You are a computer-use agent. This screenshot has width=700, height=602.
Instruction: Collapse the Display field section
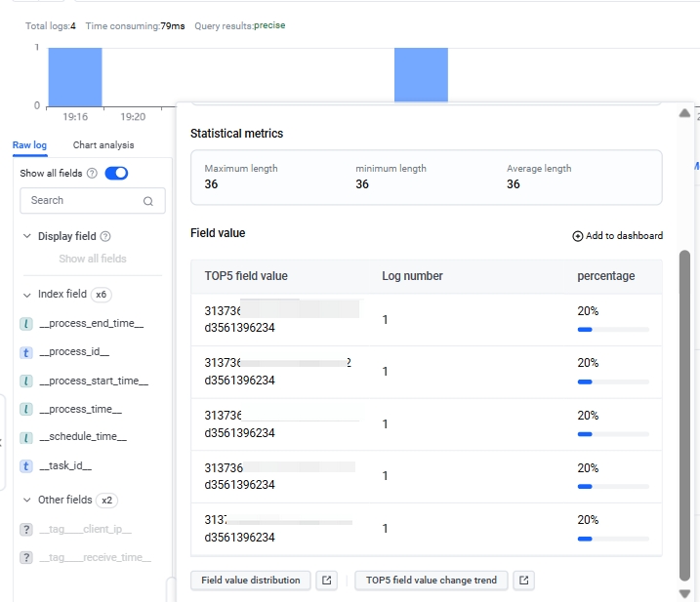pos(27,236)
